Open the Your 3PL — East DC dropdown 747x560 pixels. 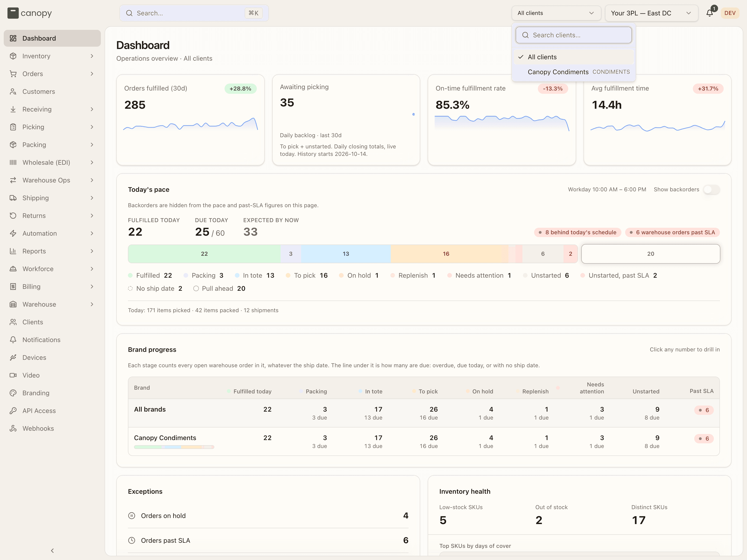[652, 13]
